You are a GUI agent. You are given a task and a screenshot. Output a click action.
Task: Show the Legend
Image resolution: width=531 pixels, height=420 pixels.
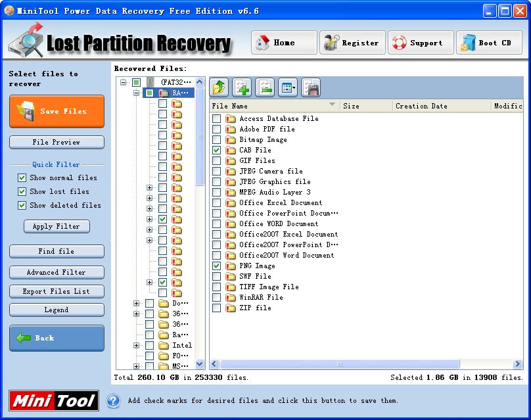click(57, 310)
